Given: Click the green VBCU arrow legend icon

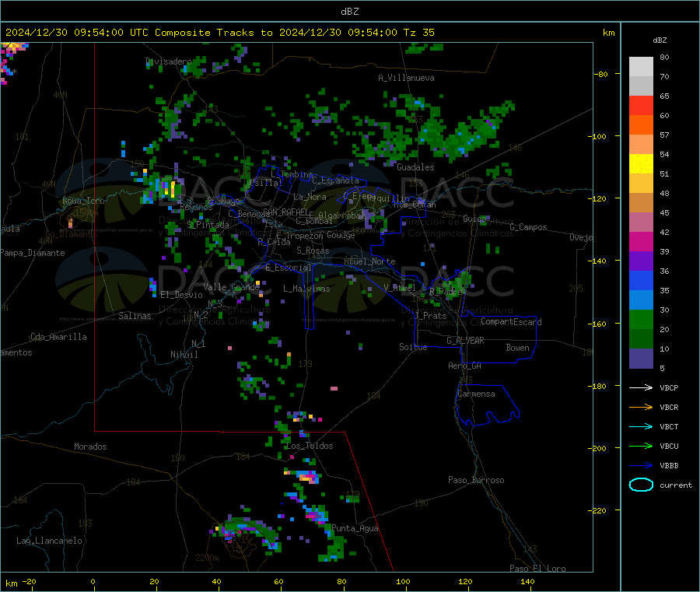Looking at the screenshot, I should tap(641, 446).
